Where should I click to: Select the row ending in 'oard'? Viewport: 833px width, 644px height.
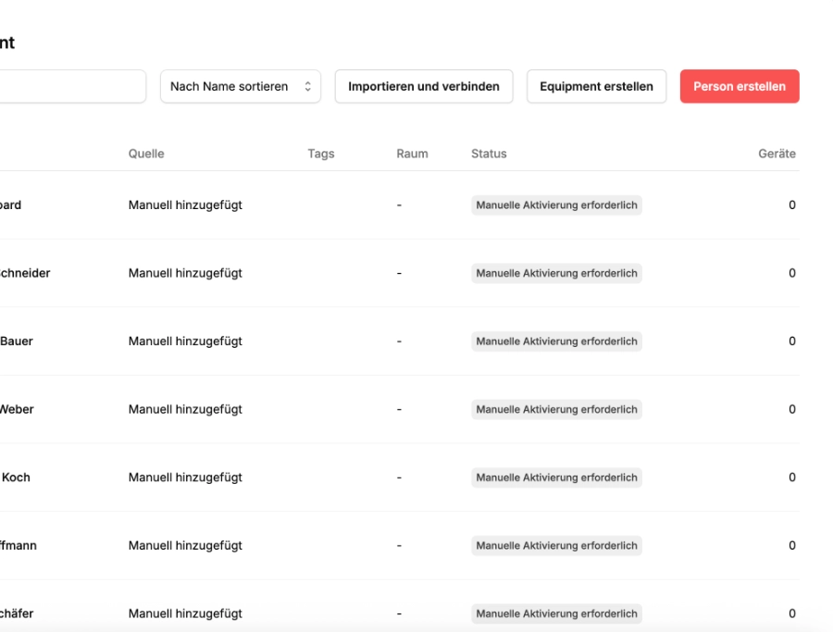coord(400,204)
